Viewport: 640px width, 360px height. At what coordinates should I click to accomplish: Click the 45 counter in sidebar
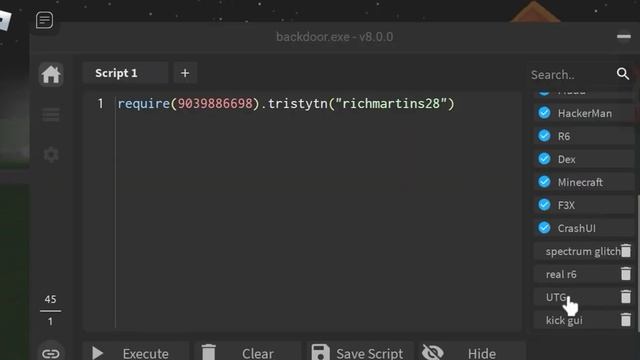click(x=50, y=299)
